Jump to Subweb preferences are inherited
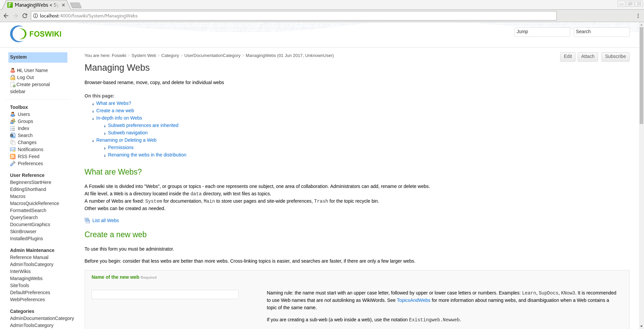The width and height of the screenshot is (644, 329). (143, 125)
